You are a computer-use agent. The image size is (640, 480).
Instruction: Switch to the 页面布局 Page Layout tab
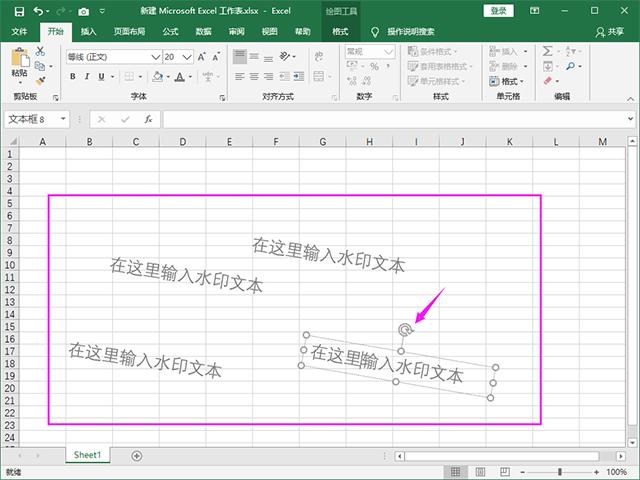129,31
